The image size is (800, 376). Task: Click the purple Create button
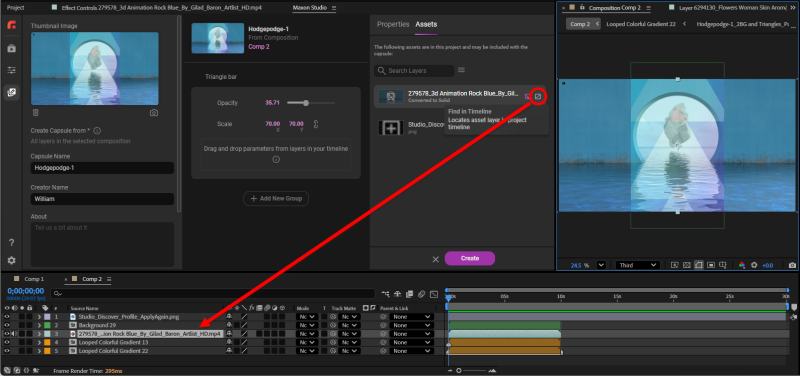pos(470,258)
